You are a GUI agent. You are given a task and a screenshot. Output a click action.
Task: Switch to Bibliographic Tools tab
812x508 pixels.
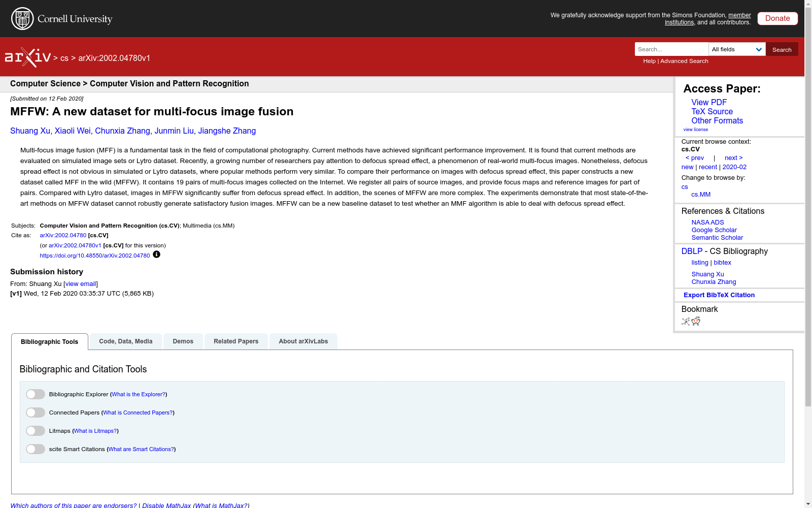click(x=50, y=342)
